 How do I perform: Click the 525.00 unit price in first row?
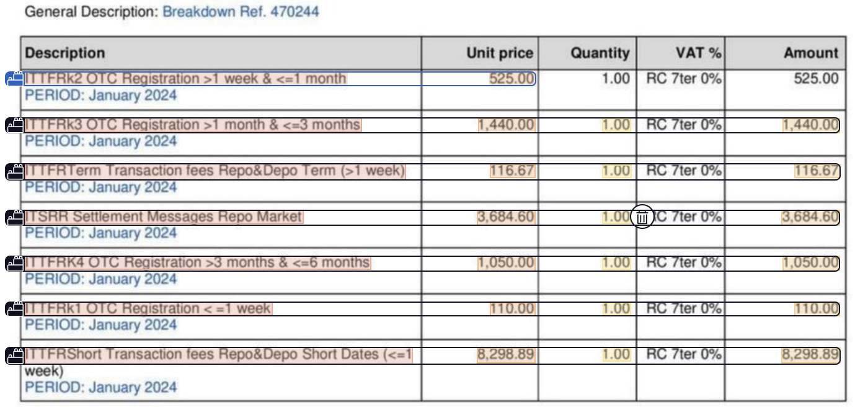pyautogui.click(x=511, y=79)
